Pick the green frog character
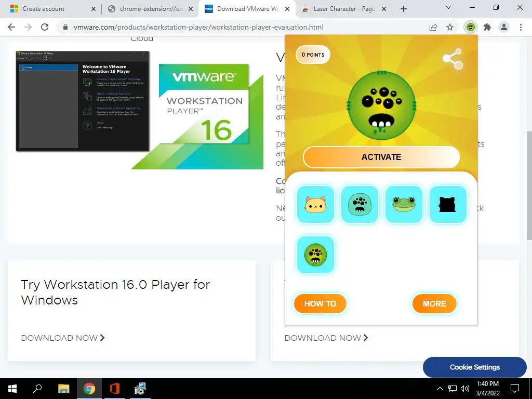Image resolution: width=532 pixels, height=399 pixels. click(x=404, y=204)
